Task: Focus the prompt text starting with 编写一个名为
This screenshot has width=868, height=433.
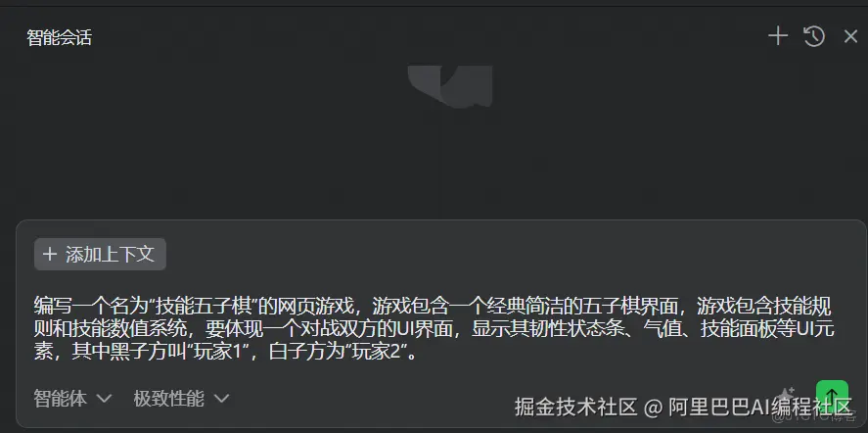Action: click(434, 329)
